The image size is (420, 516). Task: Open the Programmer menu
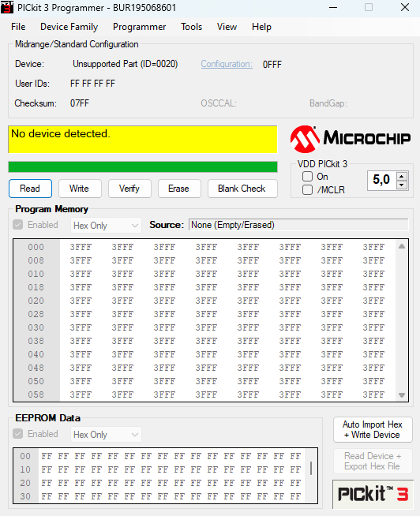point(139,27)
